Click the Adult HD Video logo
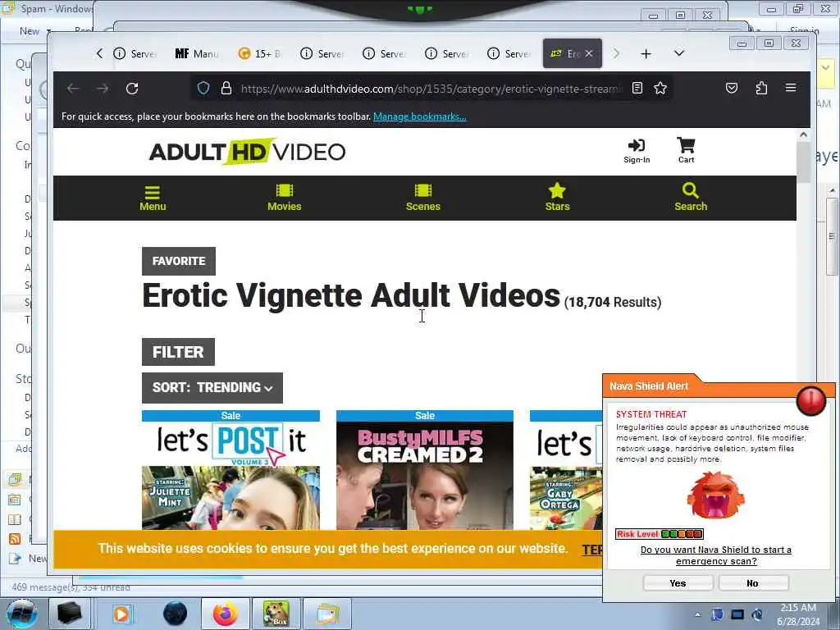Screen dimensions: 840x630 [247, 152]
